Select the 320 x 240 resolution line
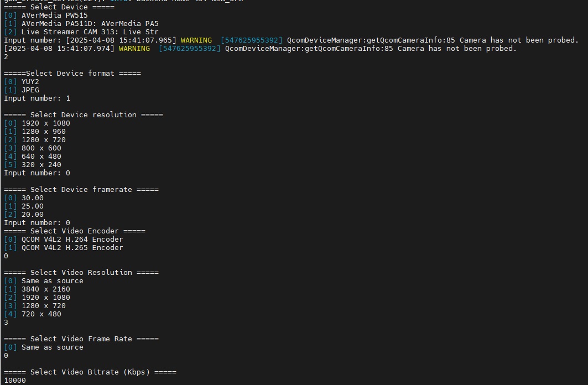This screenshot has width=588, height=385. (35, 164)
